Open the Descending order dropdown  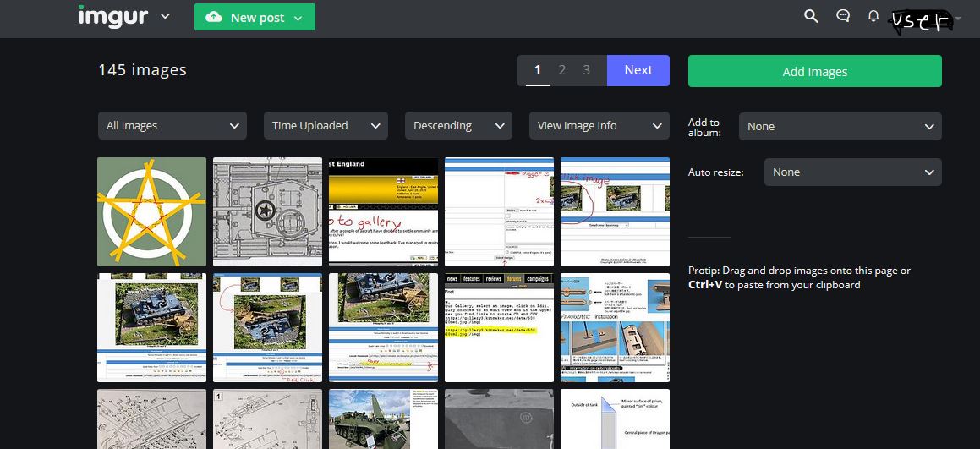click(458, 125)
